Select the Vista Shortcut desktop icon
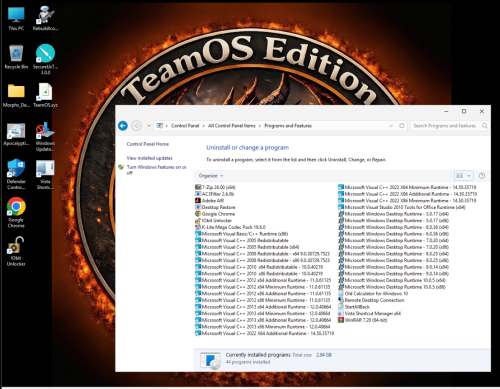500x389 pixels. (x=45, y=174)
